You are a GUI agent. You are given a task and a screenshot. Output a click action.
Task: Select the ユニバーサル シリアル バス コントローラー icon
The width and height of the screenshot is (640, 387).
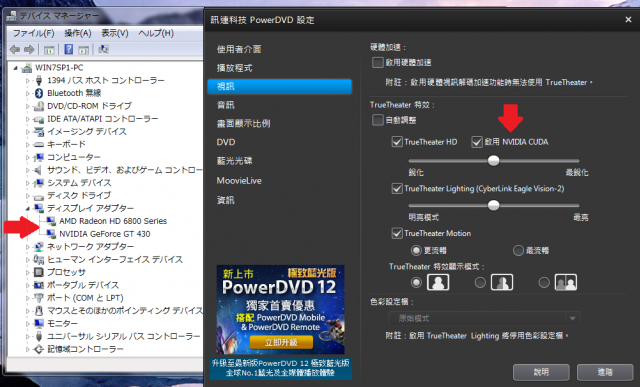pos(39,336)
